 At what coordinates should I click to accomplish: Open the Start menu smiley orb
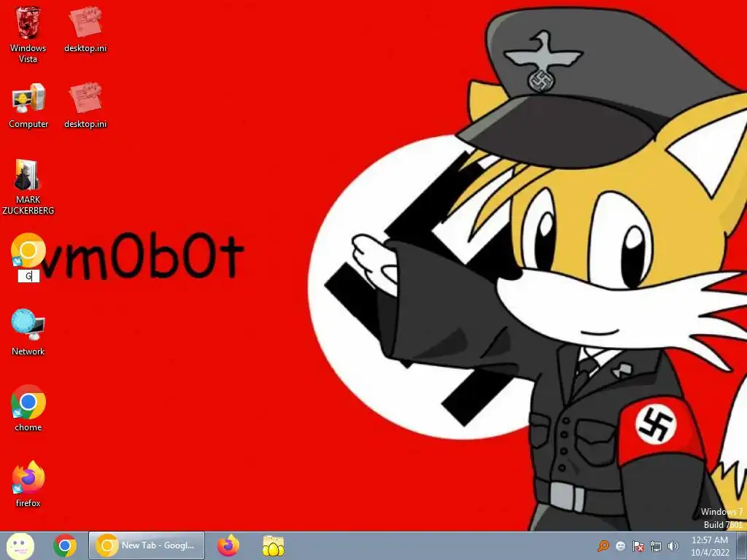click(20, 545)
